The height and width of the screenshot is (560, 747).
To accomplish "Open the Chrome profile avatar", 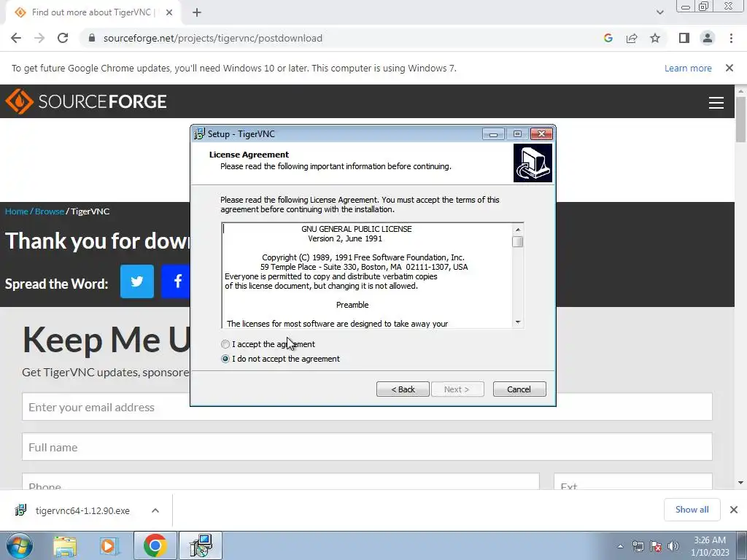I will pyautogui.click(x=708, y=38).
